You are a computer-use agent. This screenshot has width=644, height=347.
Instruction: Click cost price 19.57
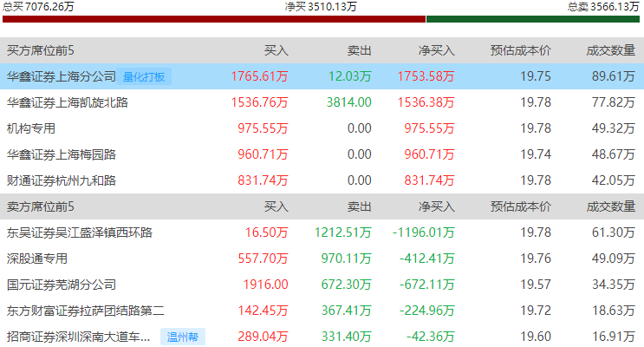(x=536, y=284)
